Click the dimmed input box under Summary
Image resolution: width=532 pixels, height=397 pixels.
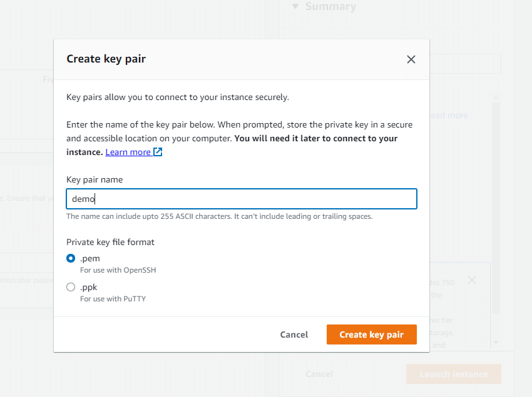465,64
